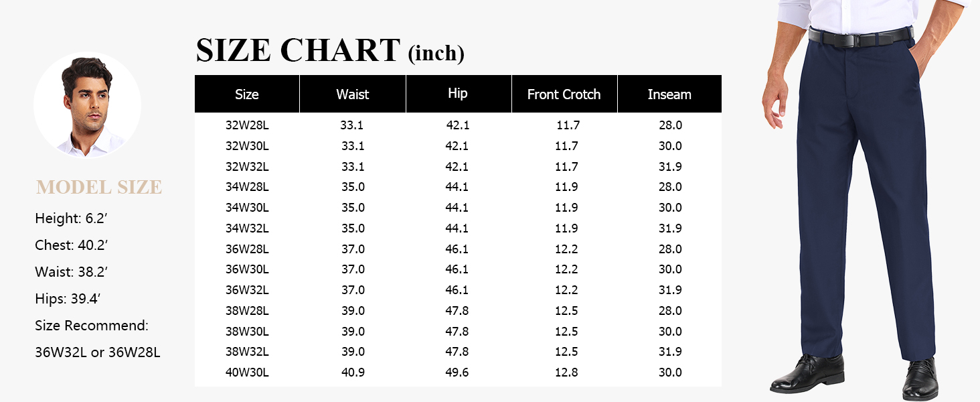Image resolution: width=980 pixels, height=402 pixels.
Task: Select the Hip column header
Action: [458, 93]
